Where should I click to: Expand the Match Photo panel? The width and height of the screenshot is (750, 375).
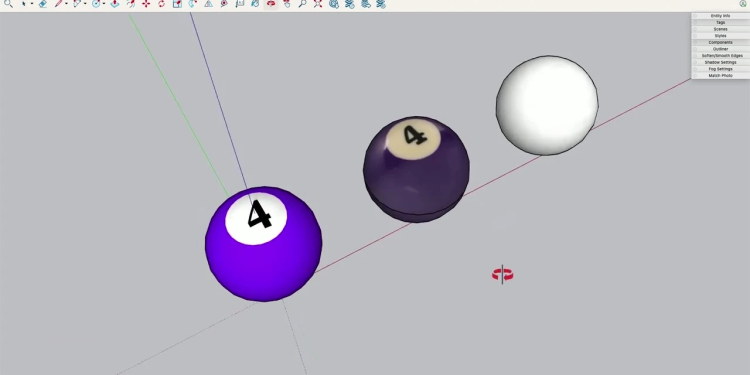(x=720, y=76)
